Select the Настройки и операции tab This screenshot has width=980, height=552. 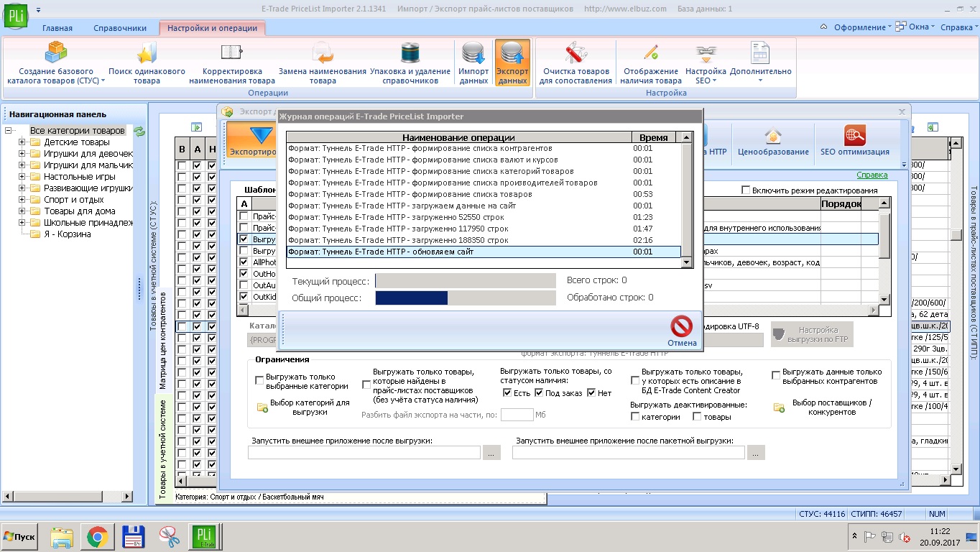[212, 29]
